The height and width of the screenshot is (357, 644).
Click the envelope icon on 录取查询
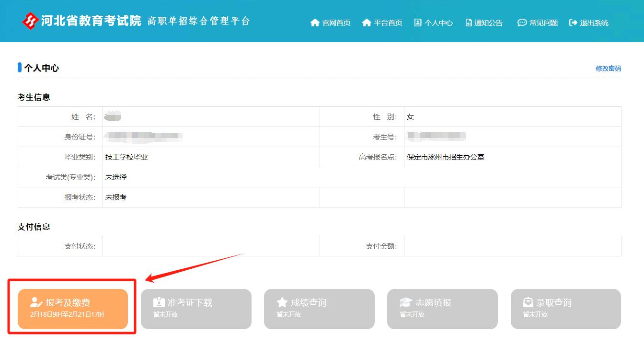529,302
